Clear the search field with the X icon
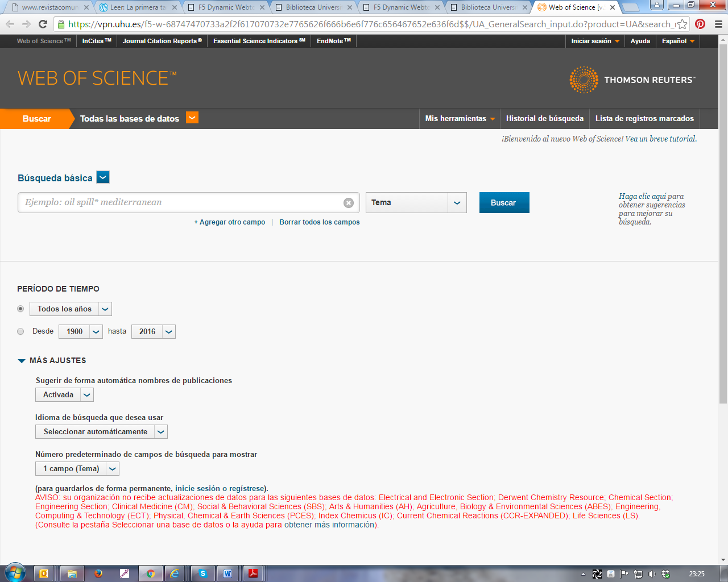The height and width of the screenshot is (582, 728). (349, 203)
